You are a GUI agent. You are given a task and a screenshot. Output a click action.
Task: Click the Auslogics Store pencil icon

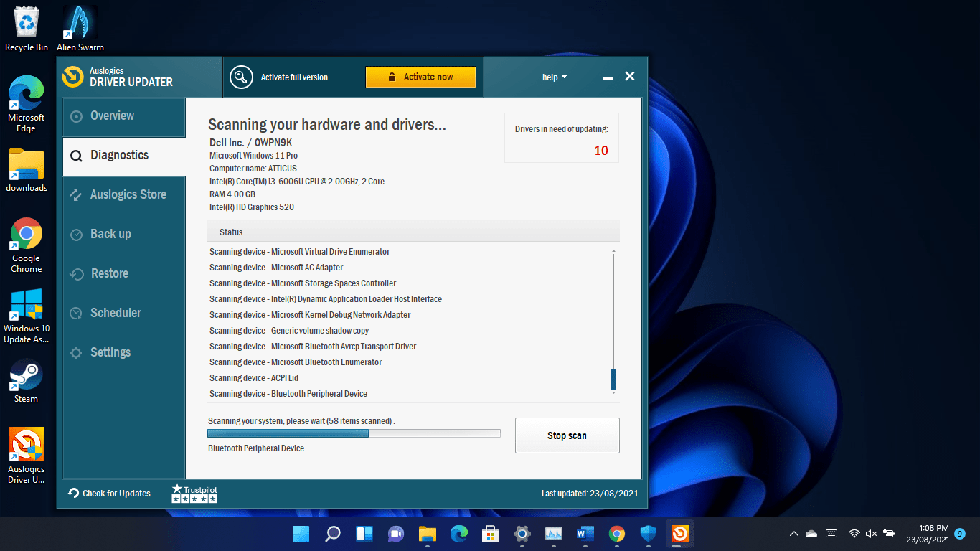(x=78, y=194)
